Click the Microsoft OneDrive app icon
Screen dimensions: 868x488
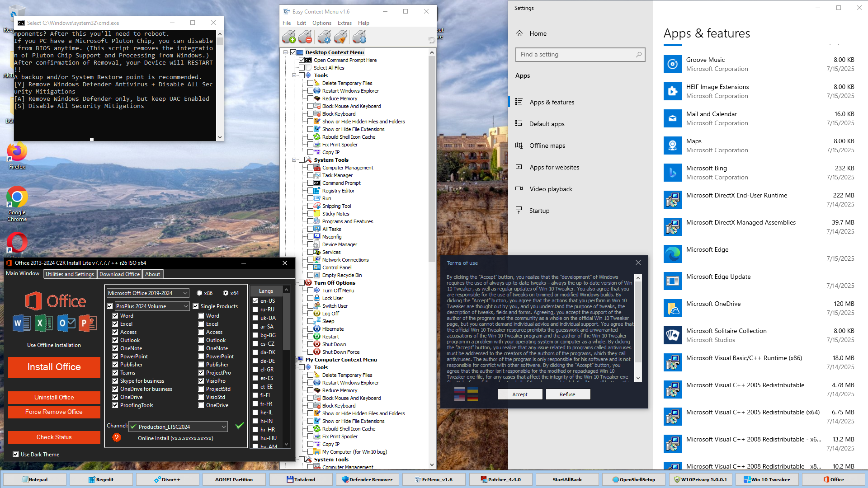(673, 308)
